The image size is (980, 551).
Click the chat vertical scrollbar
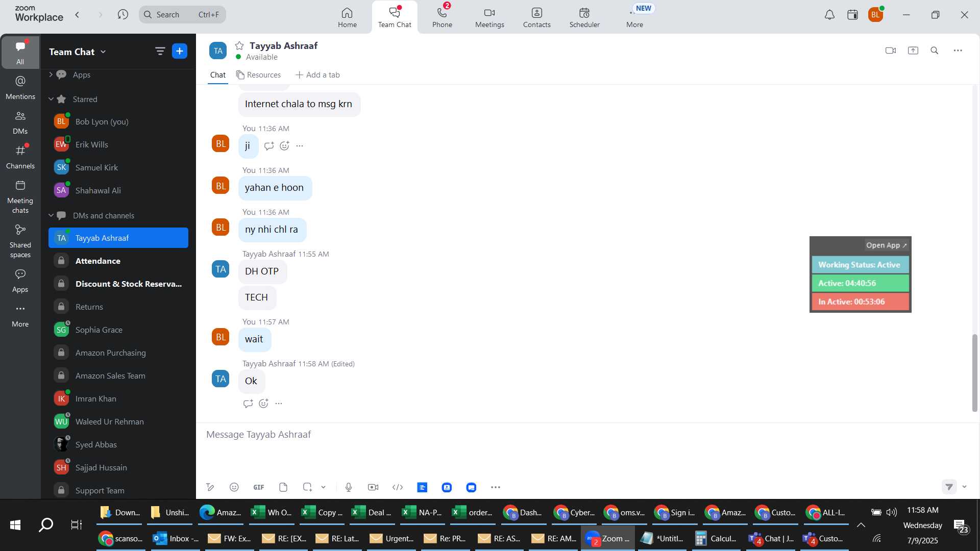(974, 372)
